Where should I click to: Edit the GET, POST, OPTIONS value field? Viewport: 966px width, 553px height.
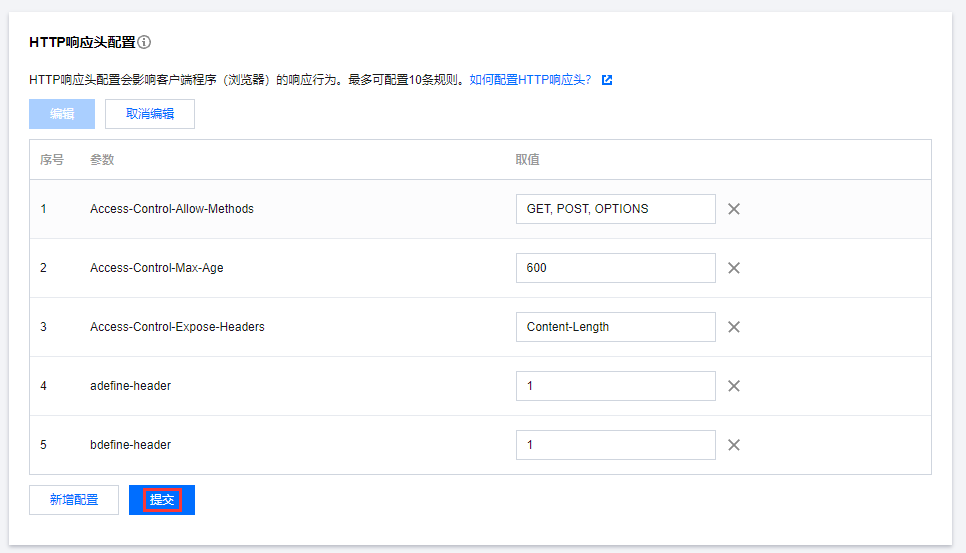pos(615,209)
